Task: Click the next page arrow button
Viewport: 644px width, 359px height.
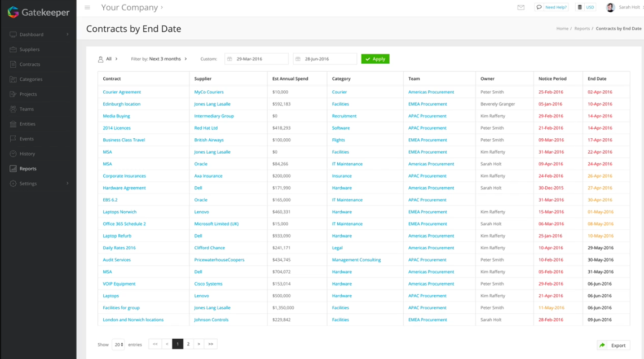Action: point(199,344)
